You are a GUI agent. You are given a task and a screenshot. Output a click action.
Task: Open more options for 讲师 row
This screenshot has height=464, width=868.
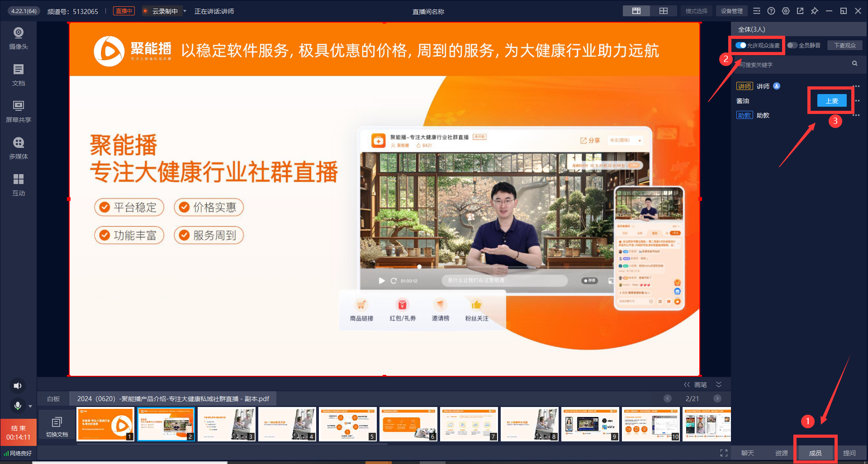[856, 86]
